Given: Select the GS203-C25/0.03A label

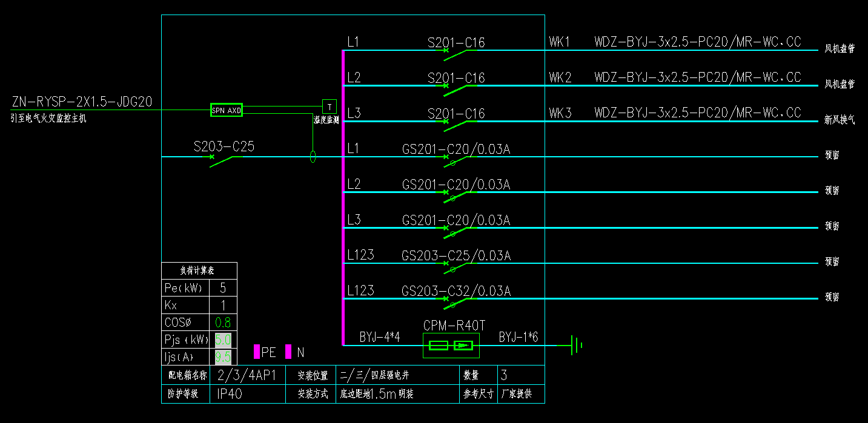Looking at the screenshot, I should click(456, 255).
